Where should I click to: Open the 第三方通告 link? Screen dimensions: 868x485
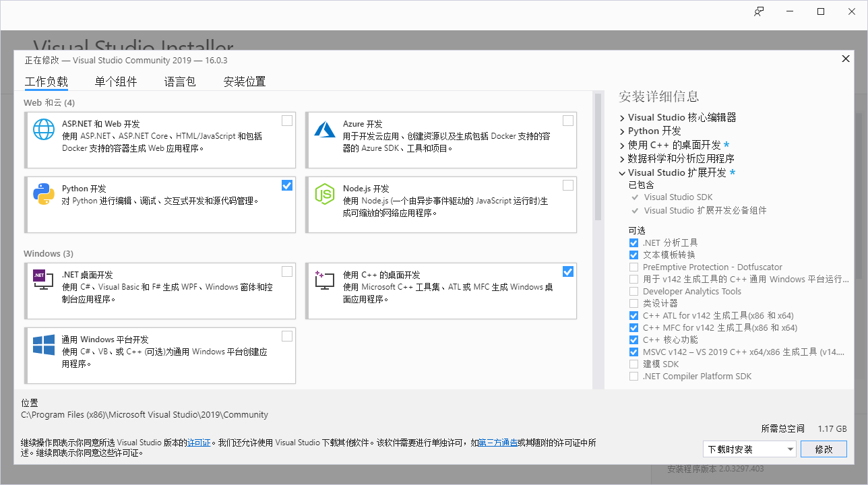click(498, 443)
